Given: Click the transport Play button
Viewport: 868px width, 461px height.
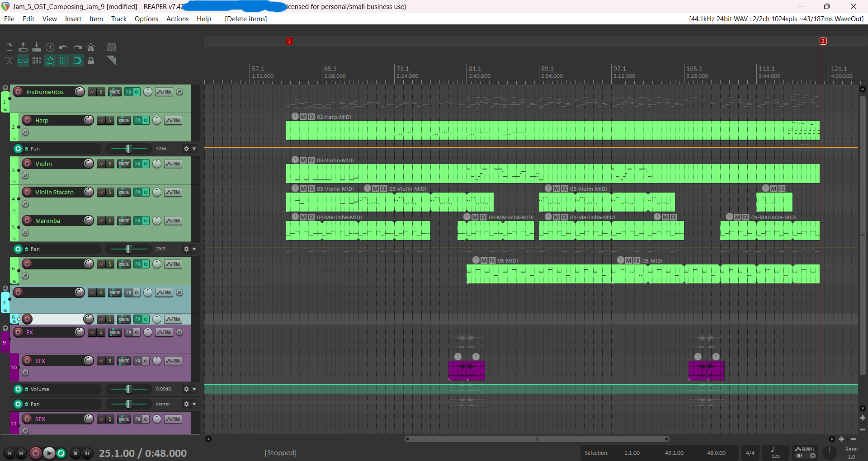Looking at the screenshot, I should [x=49, y=453].
